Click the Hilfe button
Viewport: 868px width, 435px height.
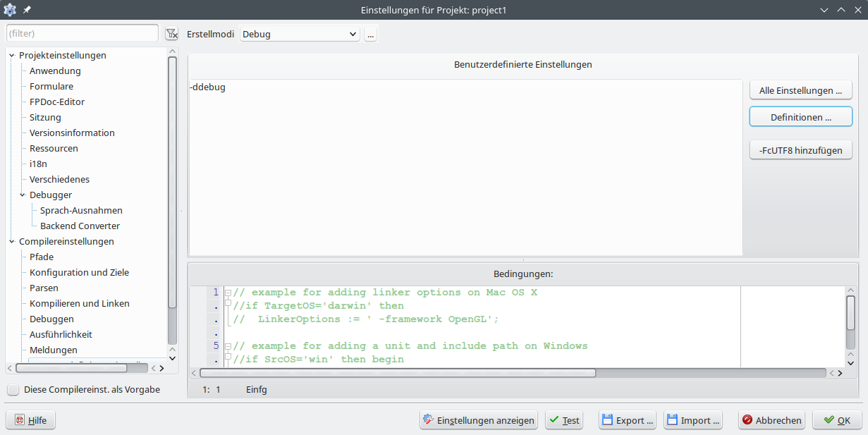(31, 420)
